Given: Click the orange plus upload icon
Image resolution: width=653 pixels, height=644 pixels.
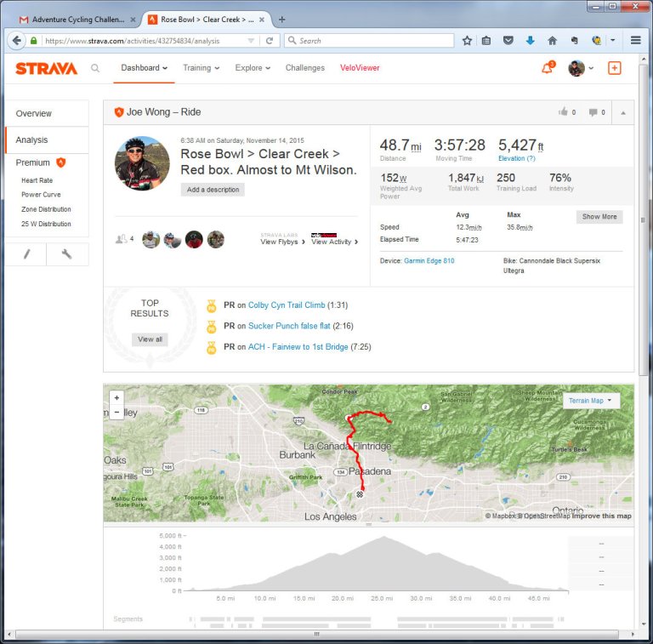Looking at the screenshot, I should (x=614, y=68).
